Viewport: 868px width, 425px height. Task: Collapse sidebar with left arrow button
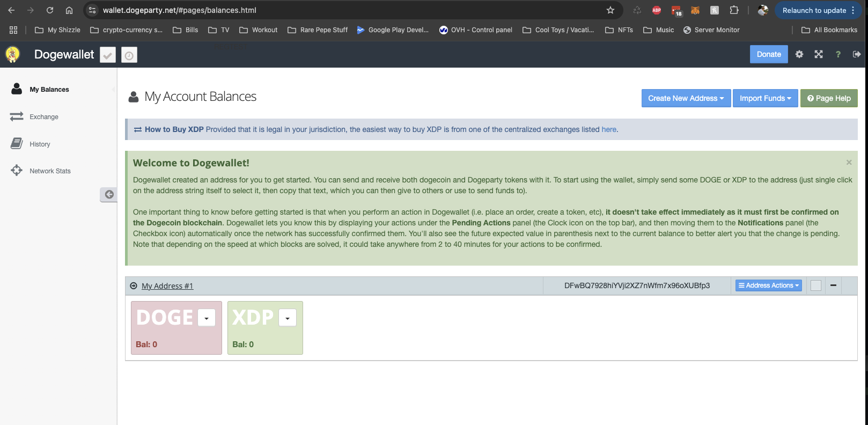coord(109,194)
